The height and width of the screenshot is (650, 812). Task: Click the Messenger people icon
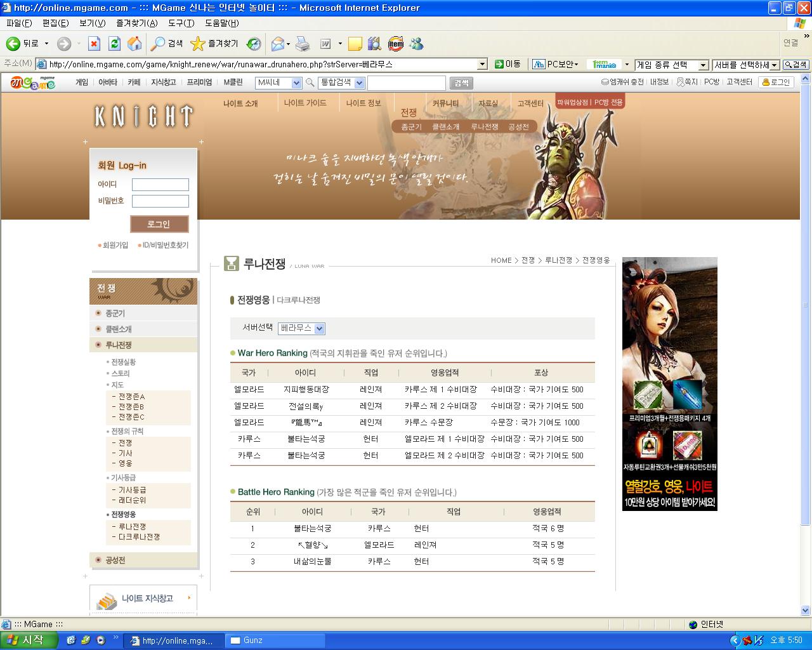point(416,43)
